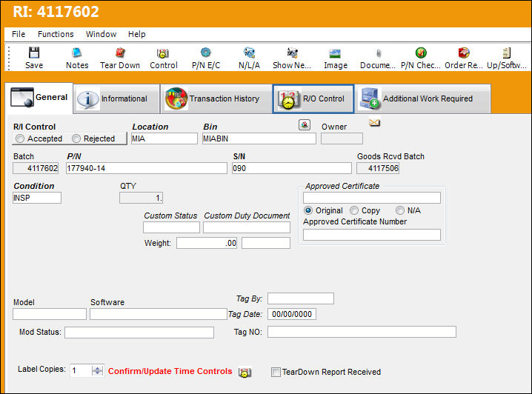Screen dimensions: 532x394
Task: Open the Control toolbar icon
Action: click(163, 53)
